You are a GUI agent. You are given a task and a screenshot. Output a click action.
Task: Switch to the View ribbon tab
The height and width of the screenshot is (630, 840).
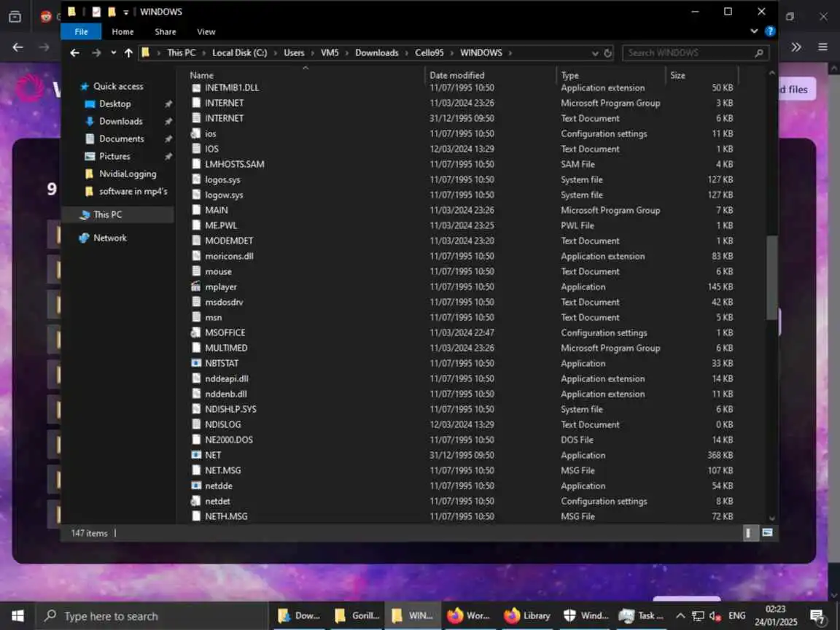coord(206,31)
